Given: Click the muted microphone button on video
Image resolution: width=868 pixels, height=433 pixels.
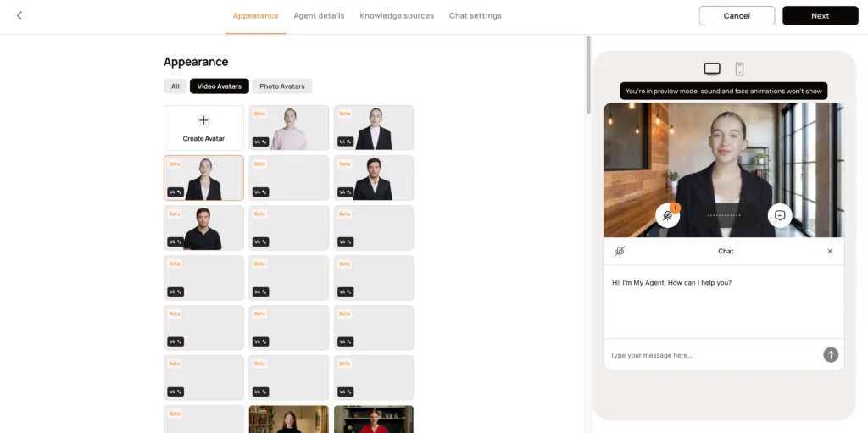Looking at the screenshot, I should point(667,216).
